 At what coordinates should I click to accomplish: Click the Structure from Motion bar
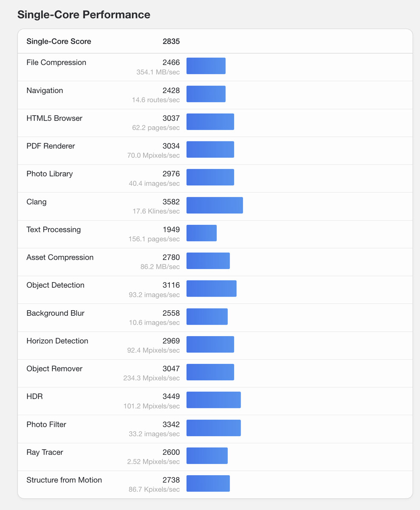point(208,484)
